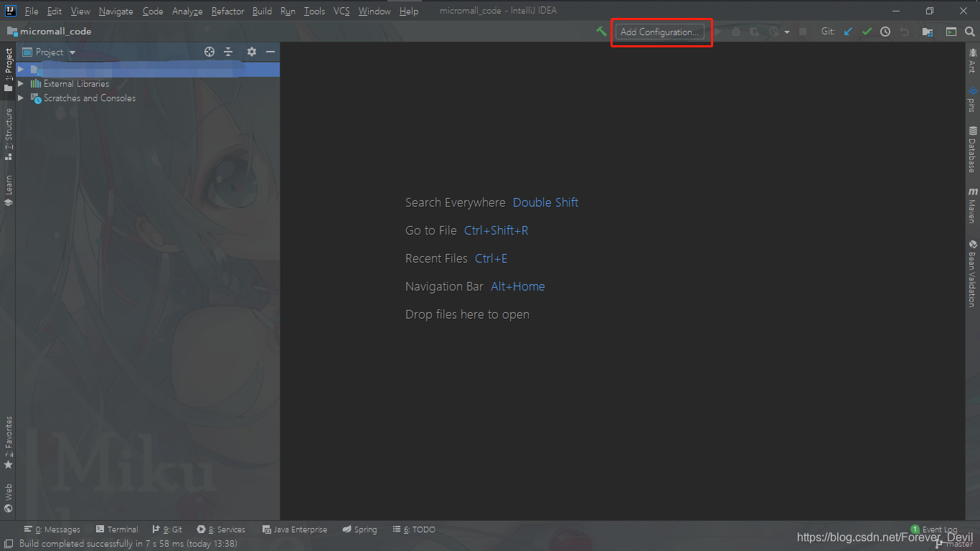
Task: Select External Libraries tree item
Action: (76, 84)
